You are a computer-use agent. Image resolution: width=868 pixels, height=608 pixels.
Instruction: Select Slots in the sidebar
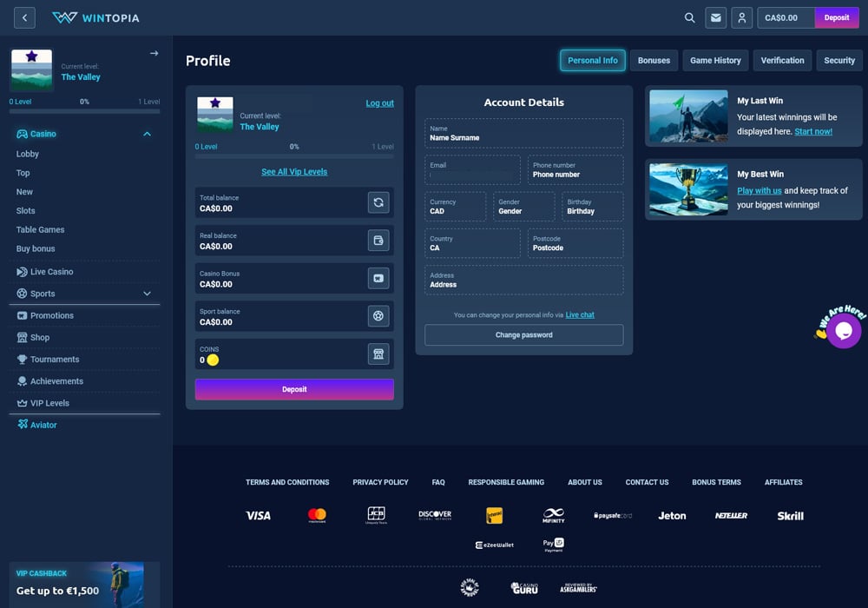click(x=25, y=210)
